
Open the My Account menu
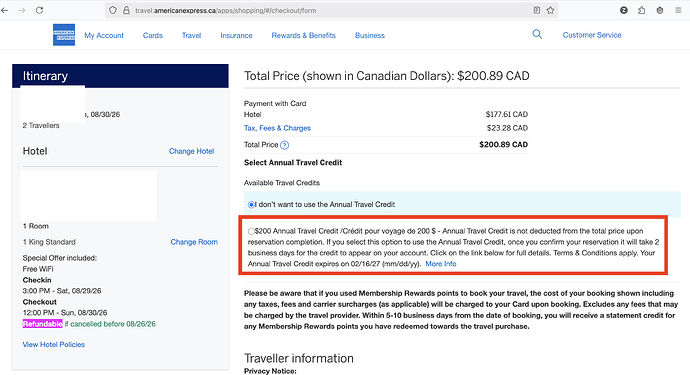104,35
